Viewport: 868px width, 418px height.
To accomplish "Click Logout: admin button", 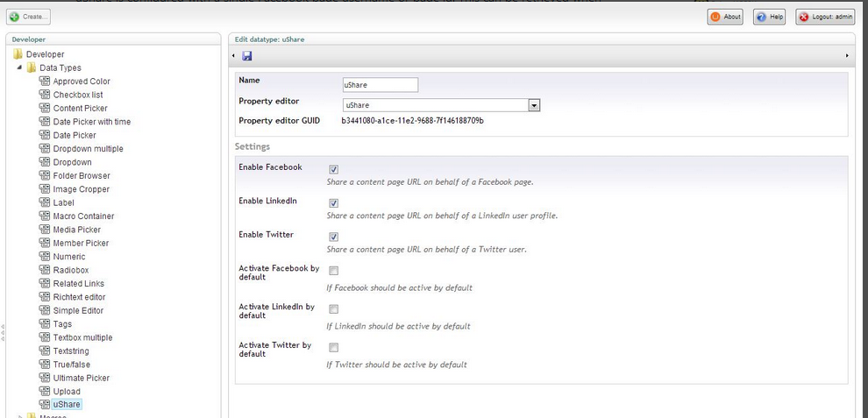I will [x=825, y=18].
